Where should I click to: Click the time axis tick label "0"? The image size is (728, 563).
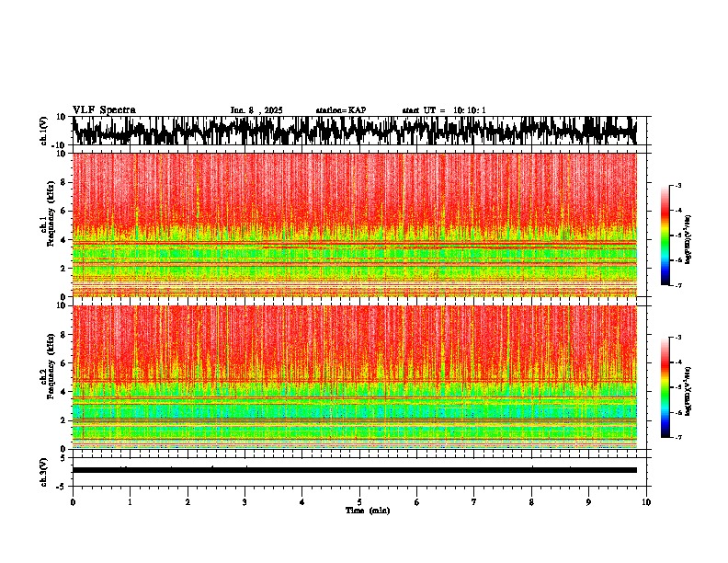73,502
